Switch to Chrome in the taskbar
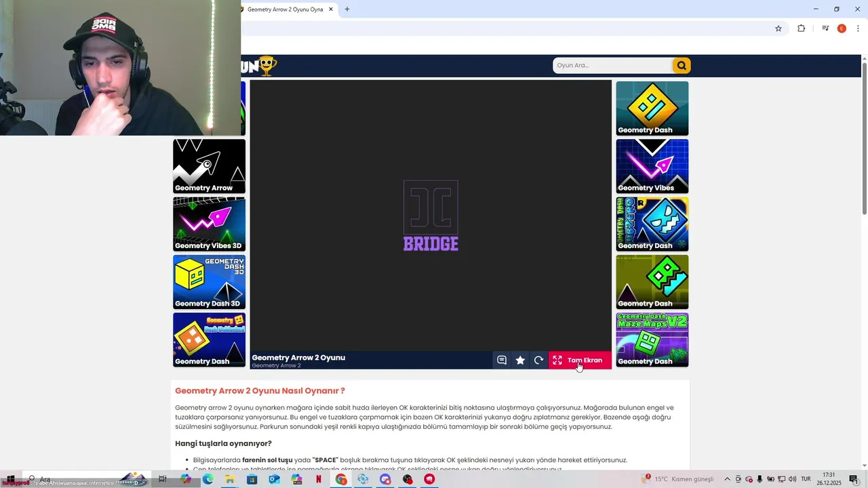 [x=341, y=479]
